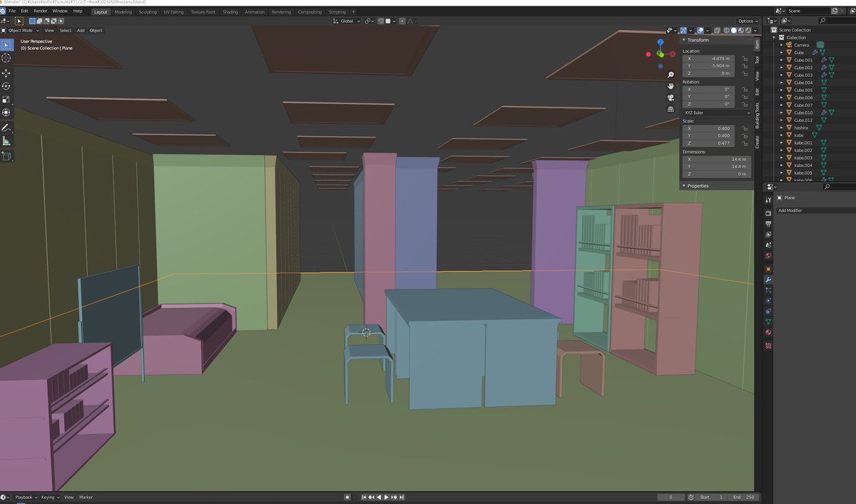Toggle lock on Scale Z
The width and height of the screenshot is (856, 504).
pyautogui.click(x=745, y=143)
